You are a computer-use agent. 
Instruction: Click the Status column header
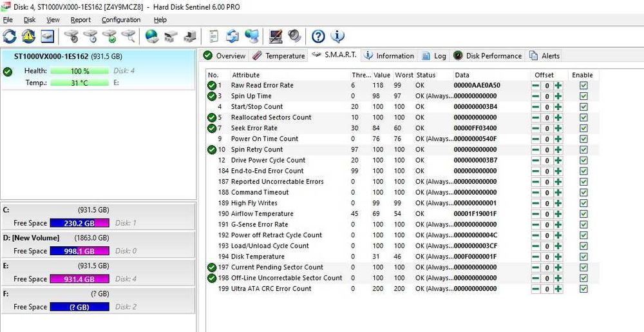click(433, 75)
